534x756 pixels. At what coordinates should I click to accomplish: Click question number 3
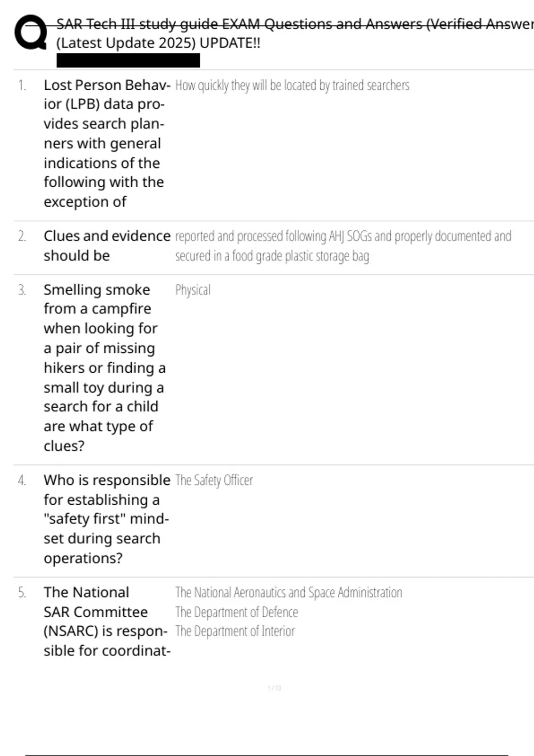coord(22,290)
